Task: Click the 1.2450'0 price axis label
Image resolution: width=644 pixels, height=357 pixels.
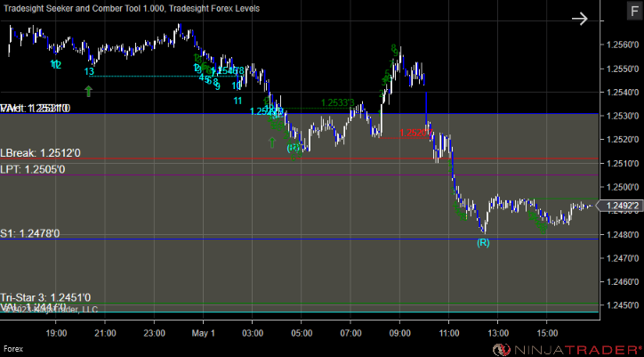Action: 623,305
